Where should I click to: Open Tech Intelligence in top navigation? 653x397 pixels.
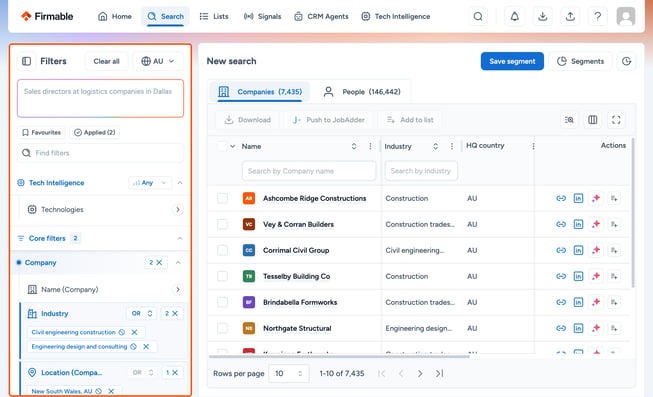(396, 17)
